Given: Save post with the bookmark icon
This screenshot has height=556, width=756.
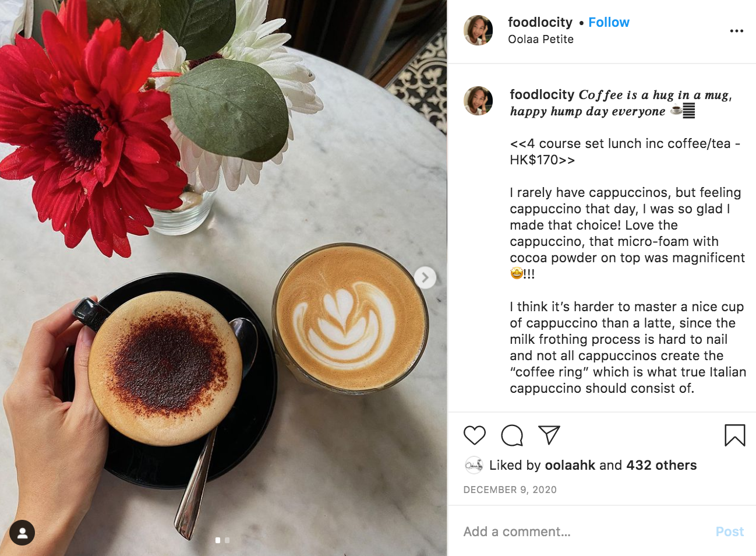Looking at the screenshot, I should click(735, 435).
